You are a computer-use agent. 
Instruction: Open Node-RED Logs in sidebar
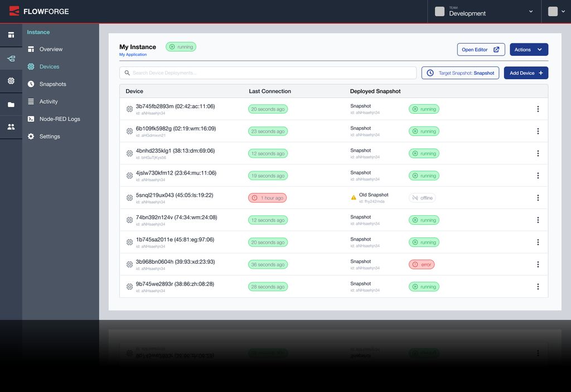point(59,119)
